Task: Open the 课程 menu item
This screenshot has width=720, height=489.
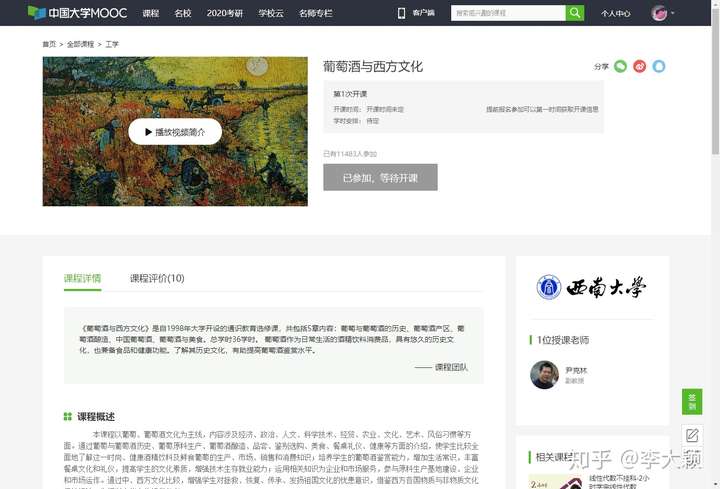Action: 151,13
